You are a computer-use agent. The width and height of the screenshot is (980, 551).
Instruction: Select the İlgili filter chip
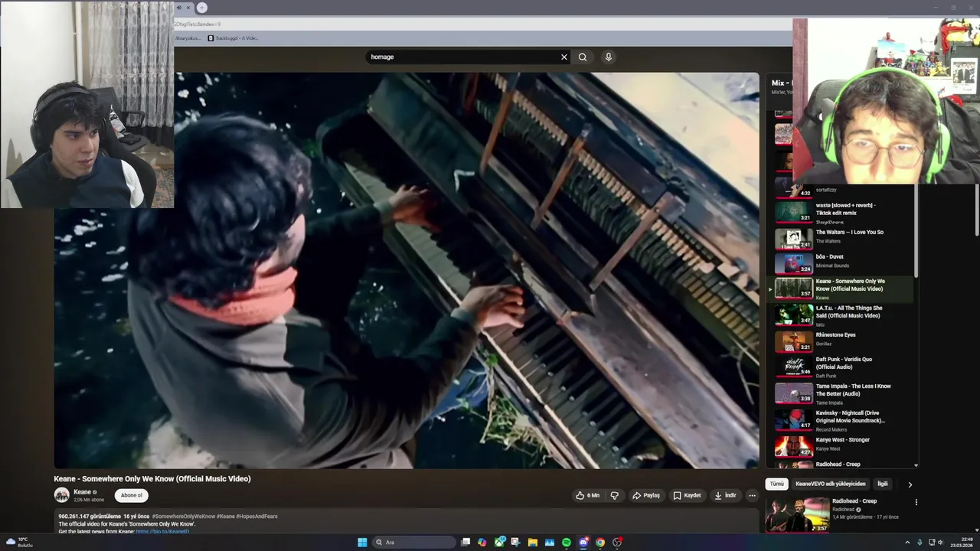pos(883,484)
